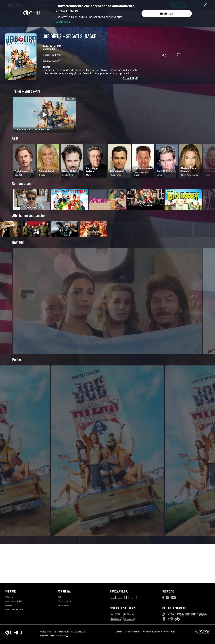Open Harry Potter Doni della Morte thumbnail
Viewport: 215px width, 644px height.
click(65, 229)
